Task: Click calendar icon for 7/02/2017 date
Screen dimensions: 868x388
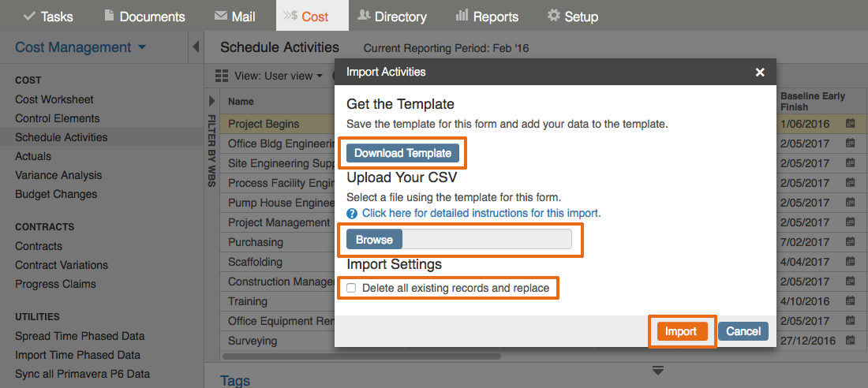Action: coord(851,242)
